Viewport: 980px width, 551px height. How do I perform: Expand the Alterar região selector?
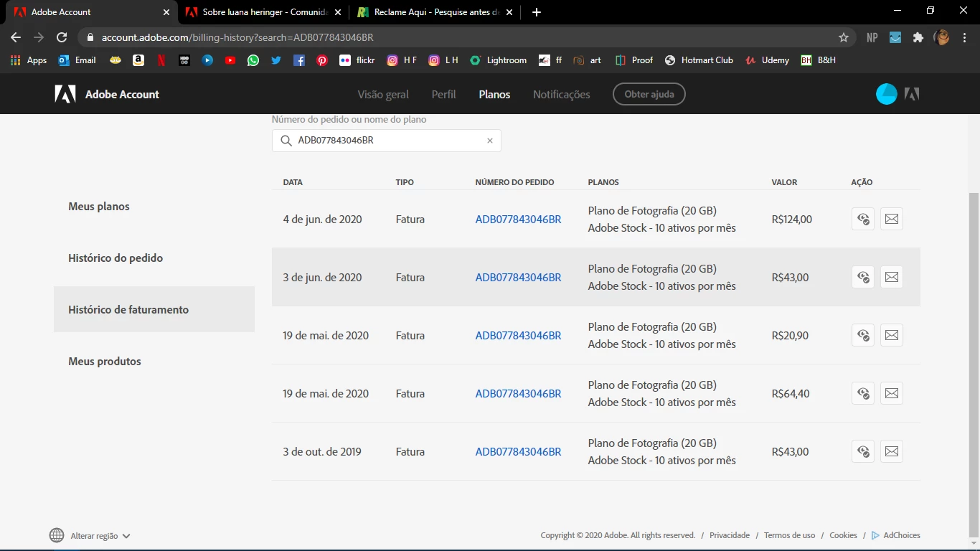pyautogui.click(x=90, y=536)
